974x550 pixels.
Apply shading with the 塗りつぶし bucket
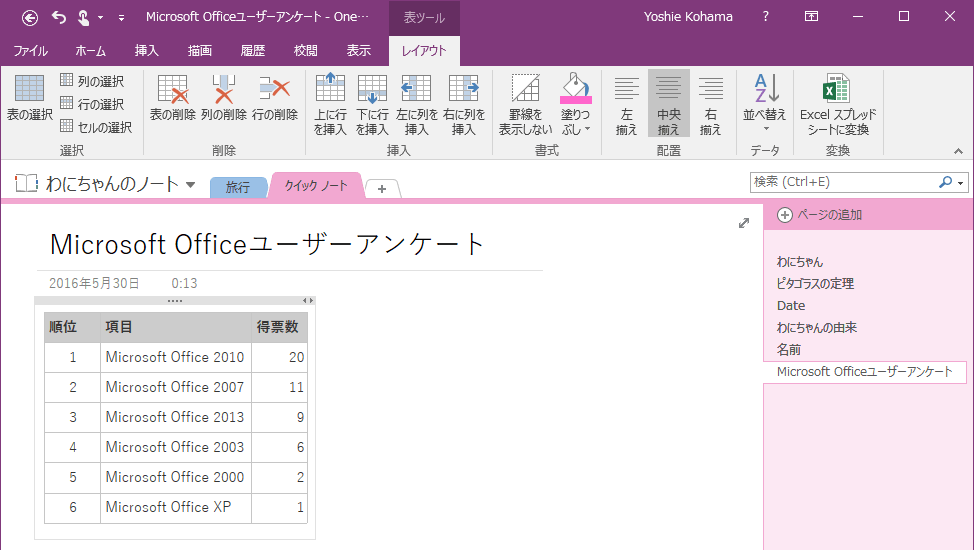(x=576, y=89)
